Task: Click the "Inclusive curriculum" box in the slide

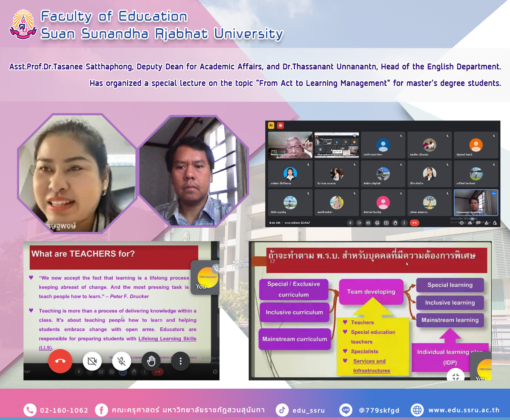Action: coord(294,312)
